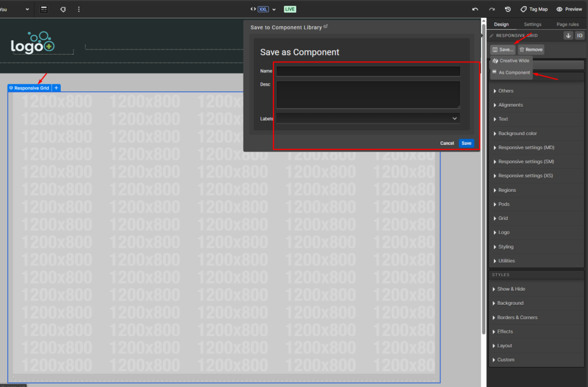
Task: Switch to the Settings tab
Action: click(532, 25)
